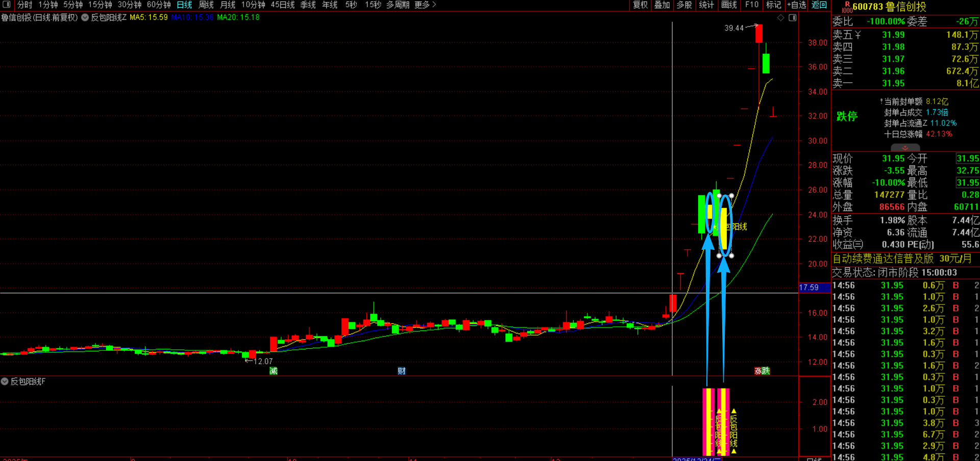Click the 委比 -100.00% value
Image resolution: width=980 pixels, height=461 pixels.
pyautogui.click(x=886, y=21)
